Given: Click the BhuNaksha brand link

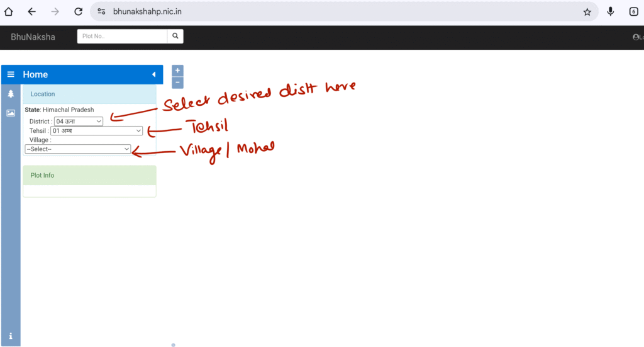Looking at the screenshot, I should pyautogui.click(x=33, y=37).
